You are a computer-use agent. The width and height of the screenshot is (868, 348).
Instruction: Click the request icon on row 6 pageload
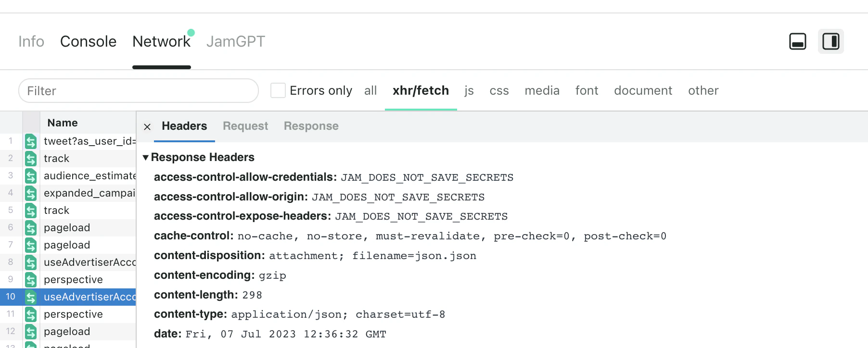(31, 228)
